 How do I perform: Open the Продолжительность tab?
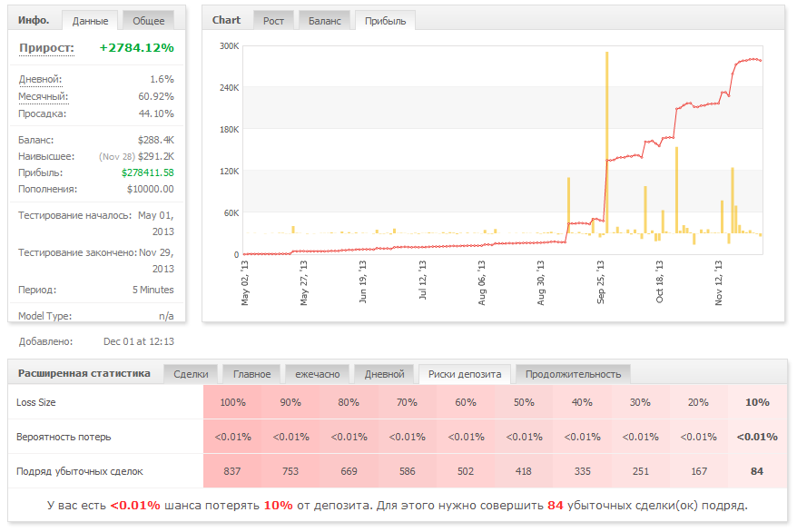[x=573, y=374]
